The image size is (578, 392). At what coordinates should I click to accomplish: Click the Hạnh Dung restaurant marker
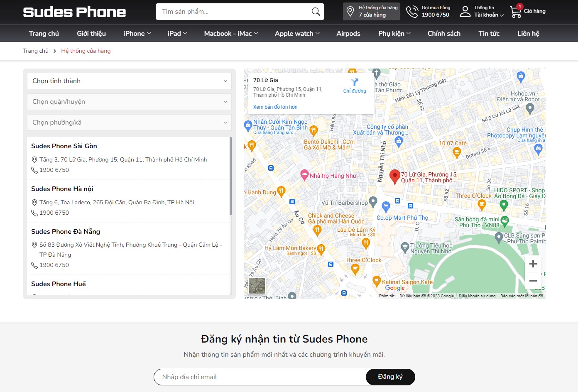coord(281,191)
